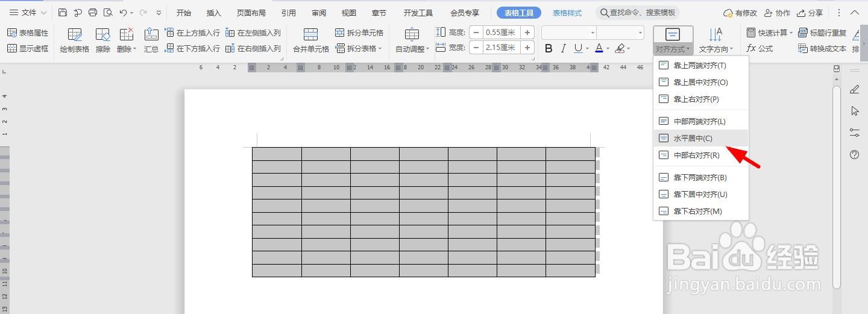Increase row height with plus button
Viewport: 868px width, 314px height.
527,33
